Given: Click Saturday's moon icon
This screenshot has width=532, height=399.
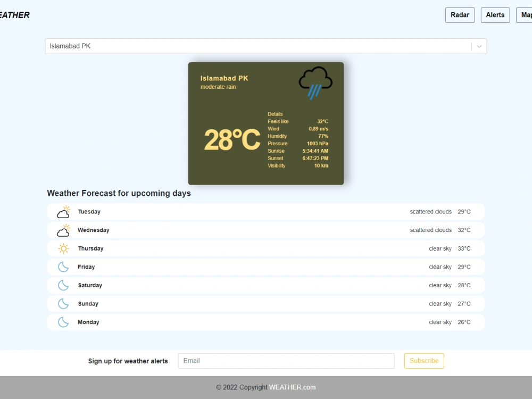Looking at the screenshot, I should pos(63,285).
